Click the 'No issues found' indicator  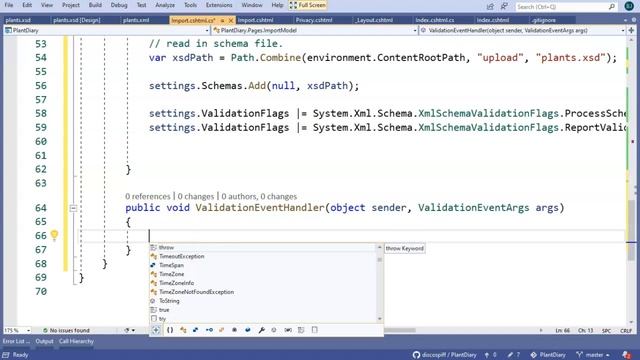pos(66,330)
